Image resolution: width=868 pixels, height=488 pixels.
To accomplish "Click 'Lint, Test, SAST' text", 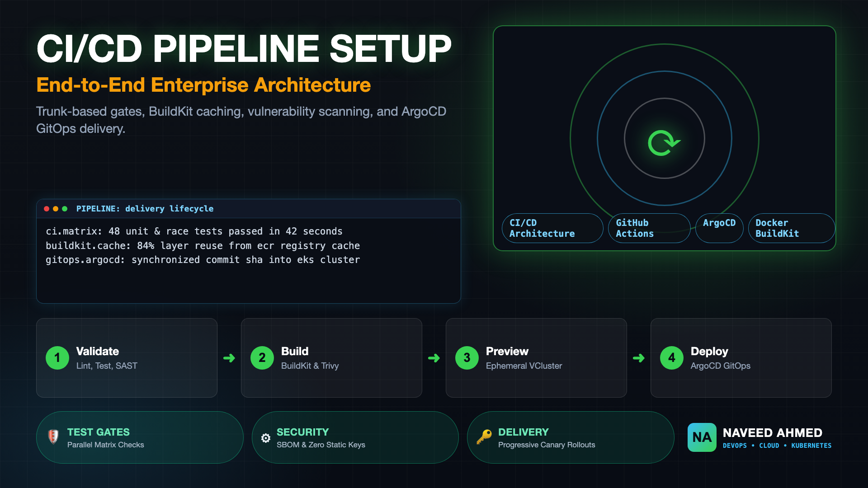I will click(x=107, y=366).
